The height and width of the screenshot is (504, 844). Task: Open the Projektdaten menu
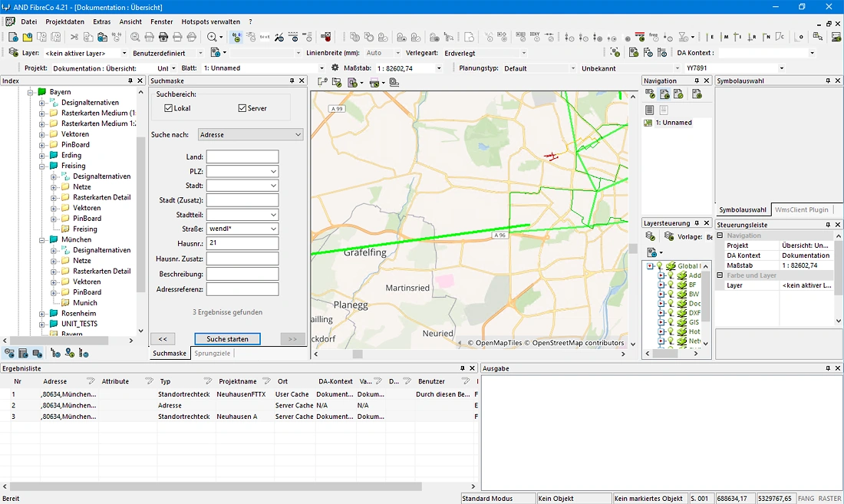[x=64, y=21]
